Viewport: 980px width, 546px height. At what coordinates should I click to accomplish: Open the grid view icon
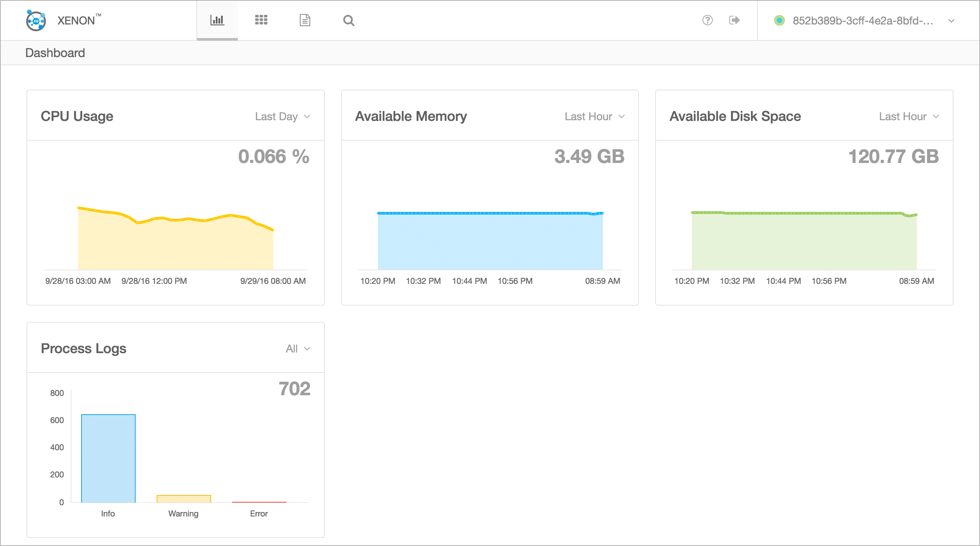[x=261, y=20]
